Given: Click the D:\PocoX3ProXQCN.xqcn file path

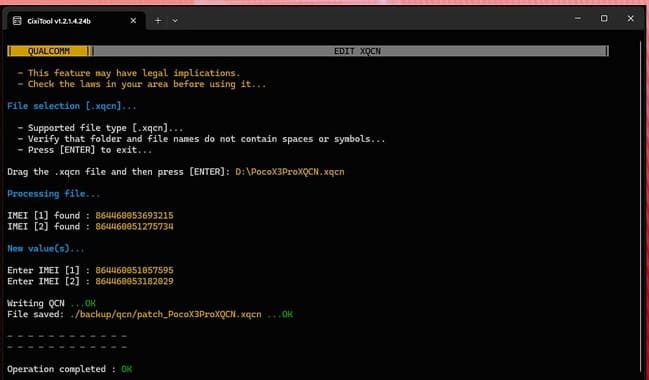Looking at the screenshot, I should coord(290,172).
